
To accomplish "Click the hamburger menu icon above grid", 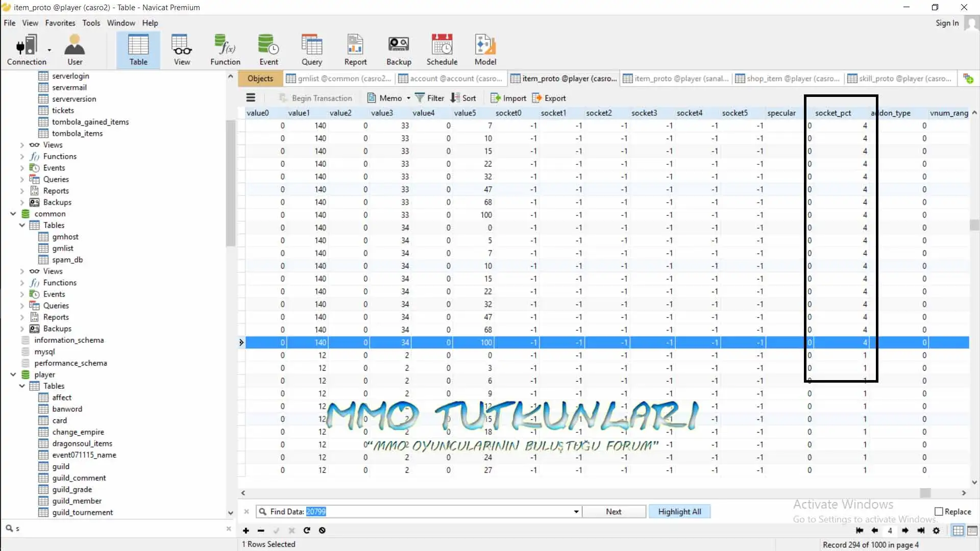I will (x=251, y=98).
